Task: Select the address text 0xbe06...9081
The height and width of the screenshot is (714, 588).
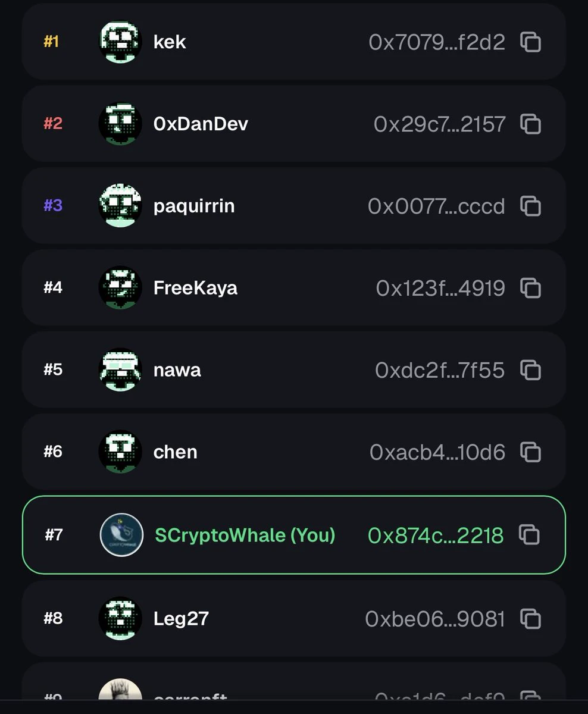Action: (x=435, y=619)
